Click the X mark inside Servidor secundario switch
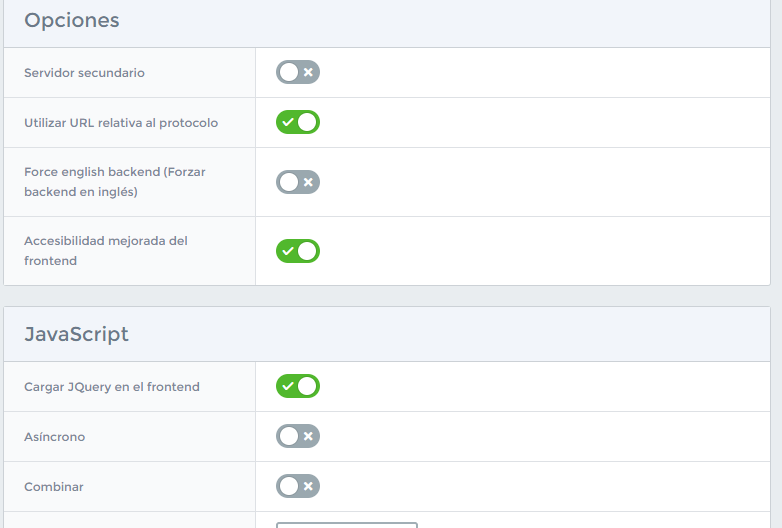The image size is (782, 528). [x=308, y=72]
